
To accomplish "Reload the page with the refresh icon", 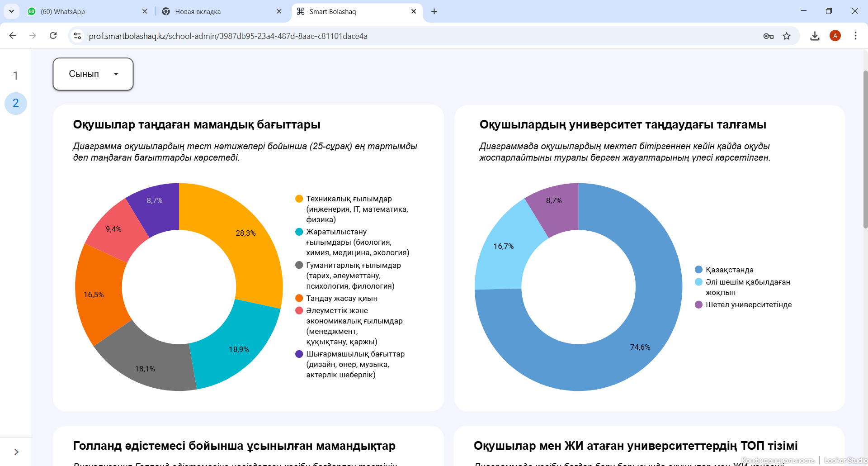I will [x=53, y=36].
